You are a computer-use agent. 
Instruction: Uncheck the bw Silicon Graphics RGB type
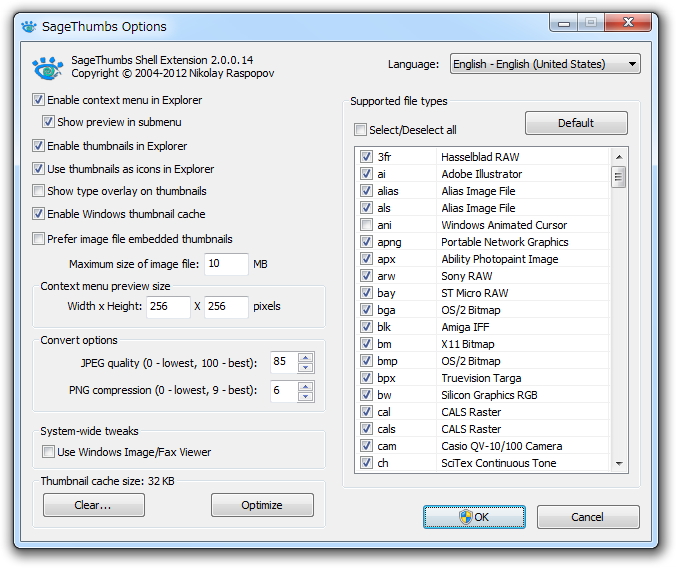[x=366, y=395]
